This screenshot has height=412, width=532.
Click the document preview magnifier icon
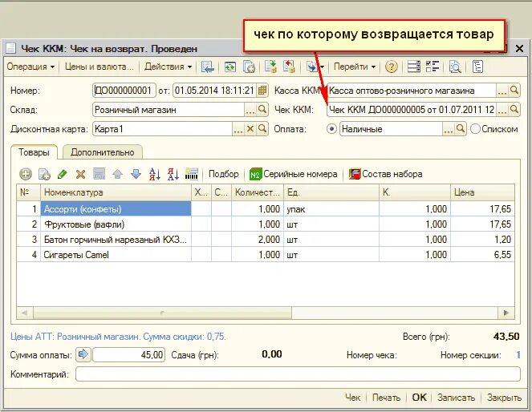click(x=455, y=67)
